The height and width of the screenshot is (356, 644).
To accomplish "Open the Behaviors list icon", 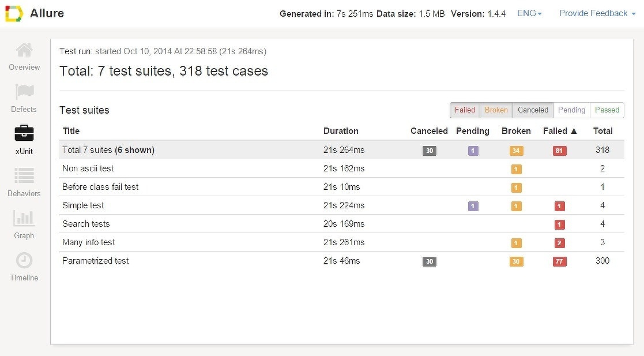I will (24, 176).
